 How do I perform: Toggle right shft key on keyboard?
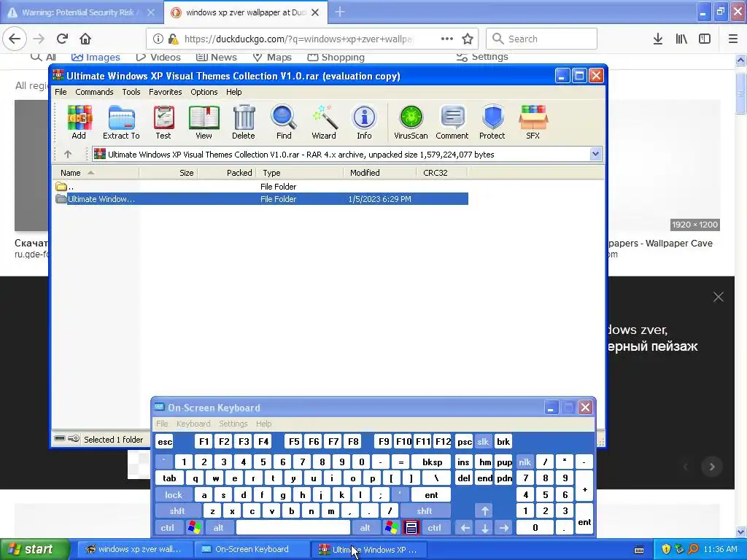[x=425, y=511]
